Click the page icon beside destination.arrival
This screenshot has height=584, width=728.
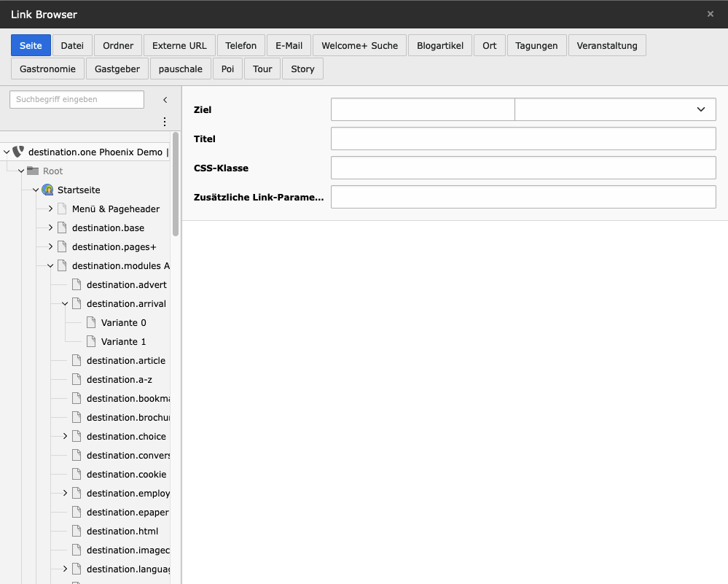77,303
